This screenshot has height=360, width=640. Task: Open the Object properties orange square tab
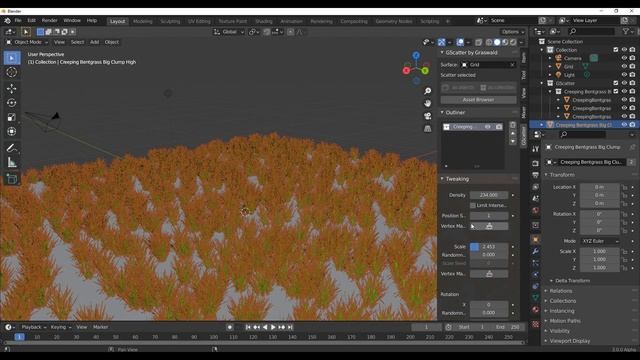coord(536,240)
